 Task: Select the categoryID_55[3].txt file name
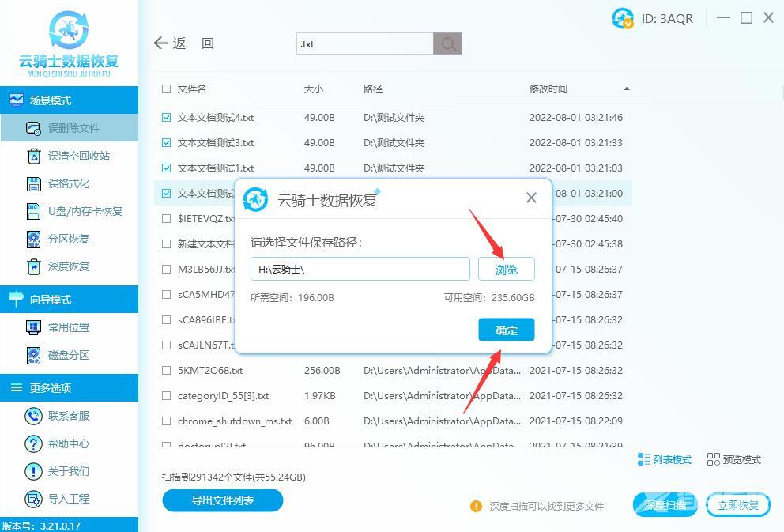(223, 395)
